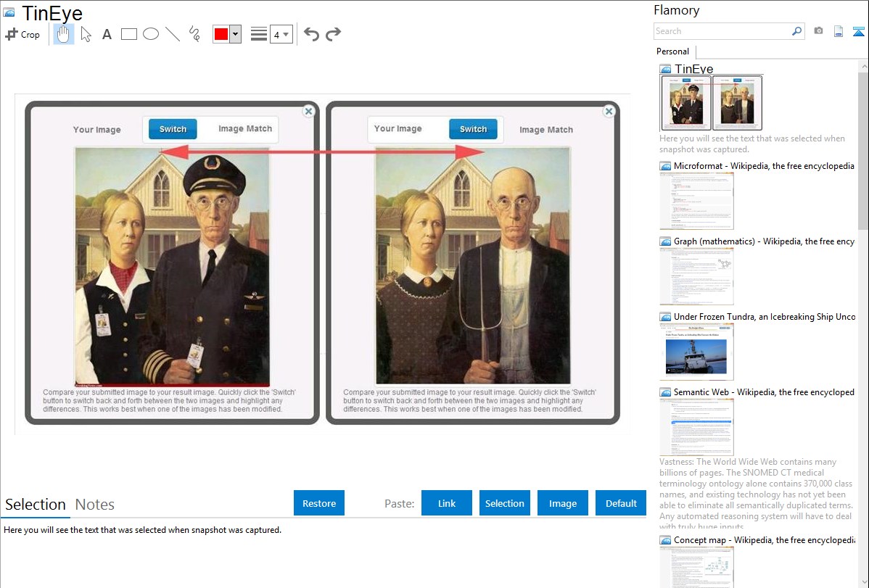Click the Link paste button
The image size is (869, 588).
point(447,503)
